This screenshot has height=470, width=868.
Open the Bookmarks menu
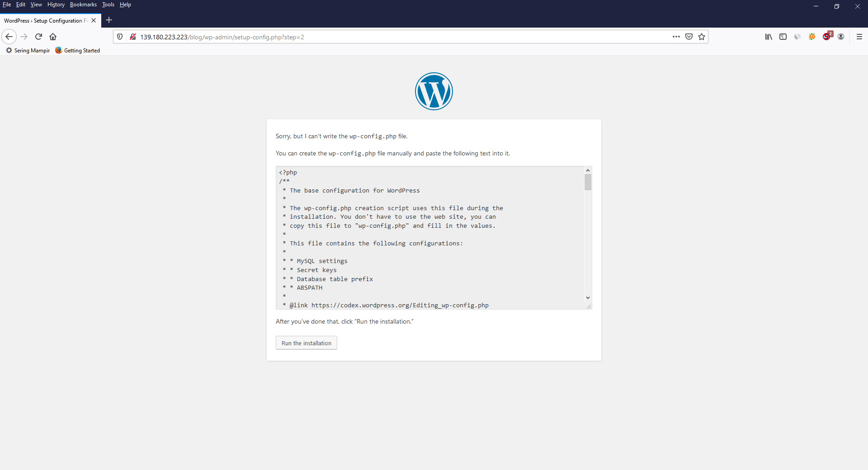83,5
